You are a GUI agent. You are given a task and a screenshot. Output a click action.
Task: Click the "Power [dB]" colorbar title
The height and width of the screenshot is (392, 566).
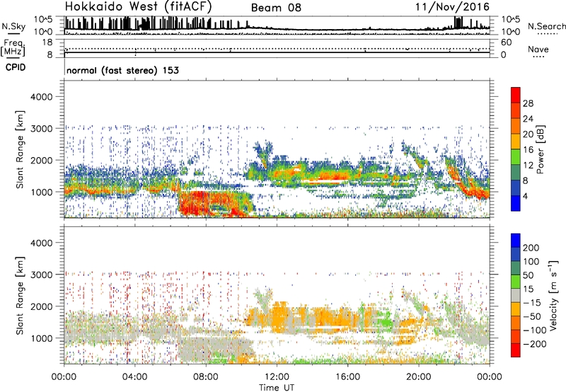(540, 149)
